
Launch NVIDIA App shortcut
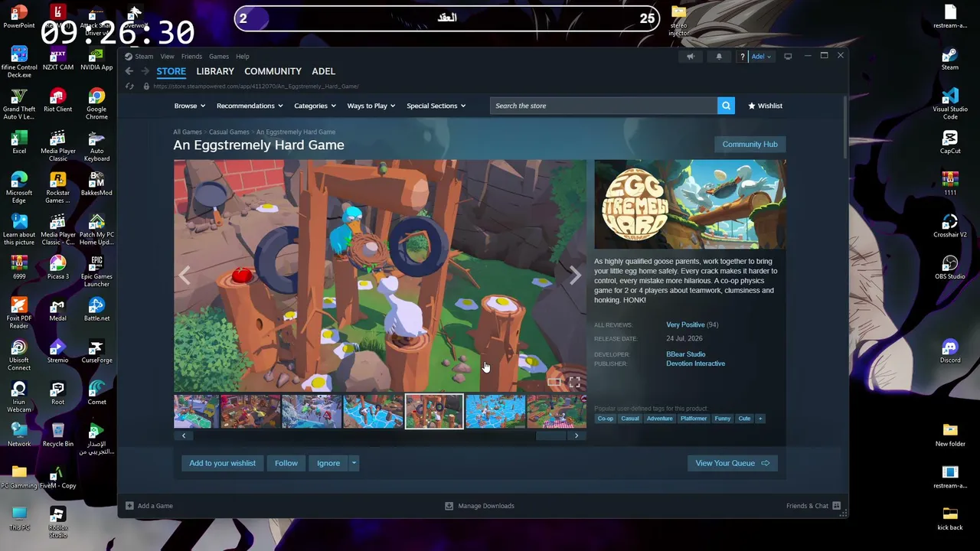coord(96,59)
